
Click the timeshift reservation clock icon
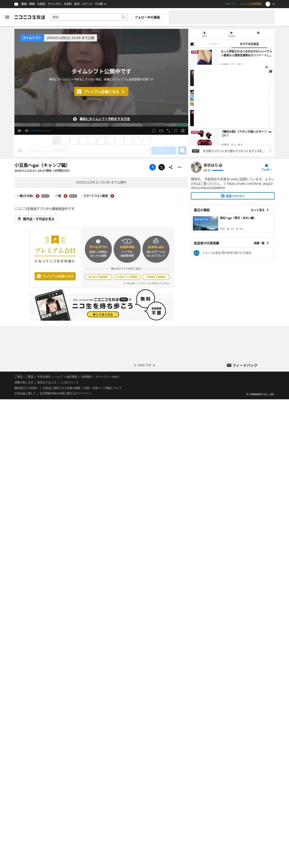(152, 167)
